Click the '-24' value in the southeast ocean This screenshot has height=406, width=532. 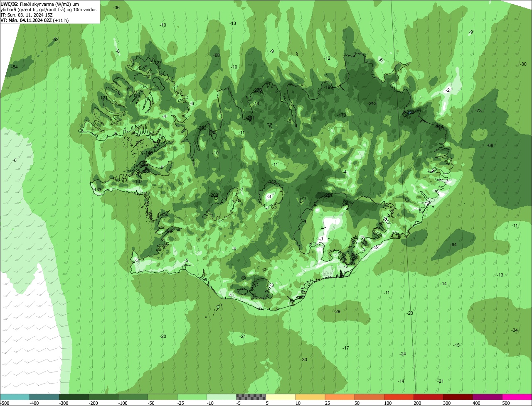click(402, 354)
